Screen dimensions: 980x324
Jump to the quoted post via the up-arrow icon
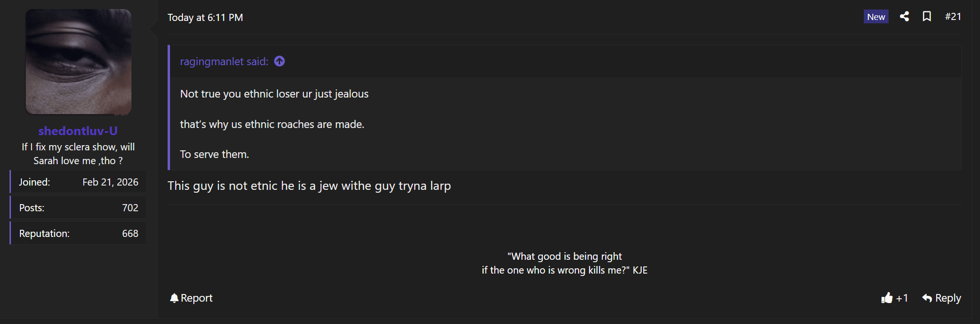click(x=280, y=61)
